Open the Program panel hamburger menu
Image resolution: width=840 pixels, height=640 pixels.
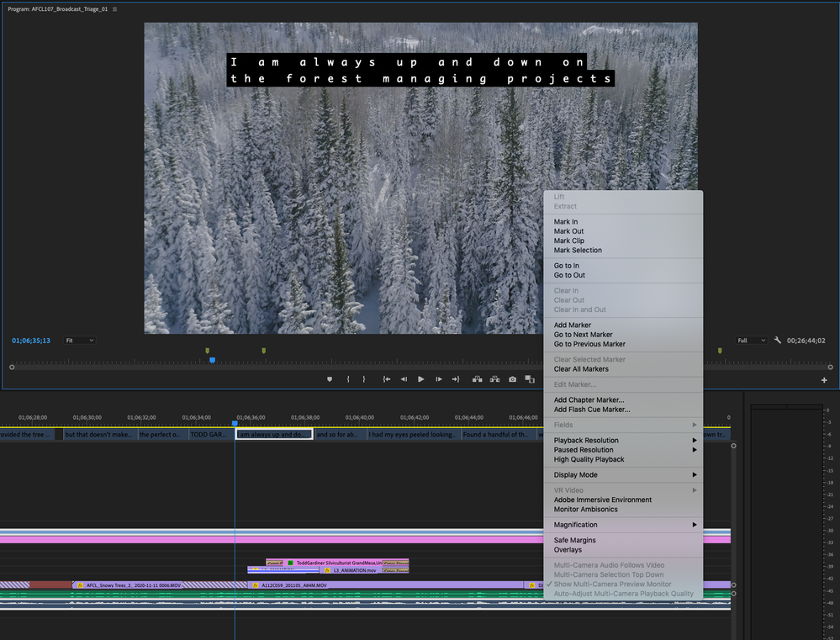tap(114, 9)
